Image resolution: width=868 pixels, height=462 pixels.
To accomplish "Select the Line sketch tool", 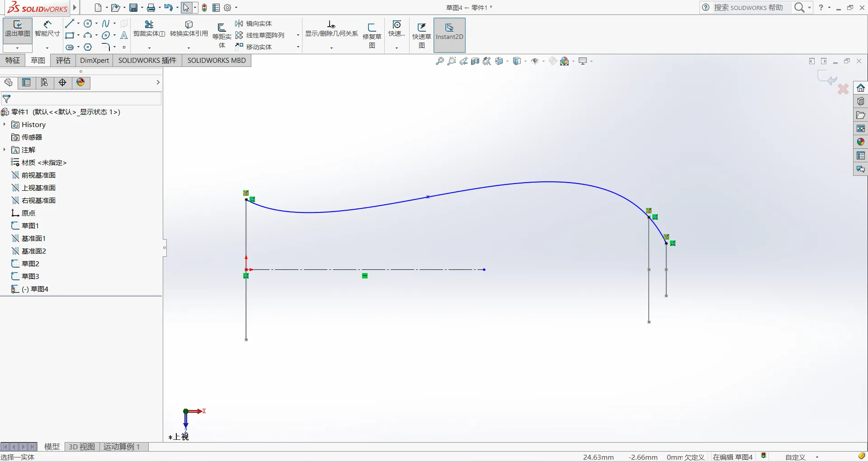I will point(69,24).
